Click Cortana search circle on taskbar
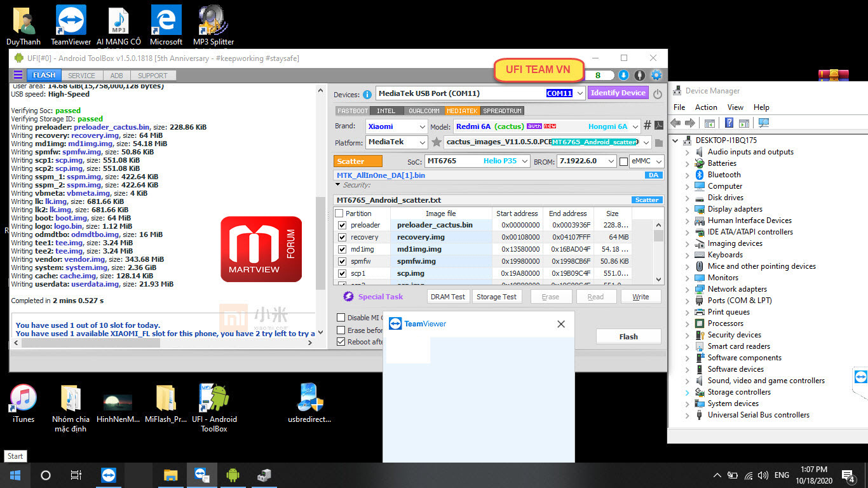The width and height of the screenshot is (868, 488). pos(46,475)
